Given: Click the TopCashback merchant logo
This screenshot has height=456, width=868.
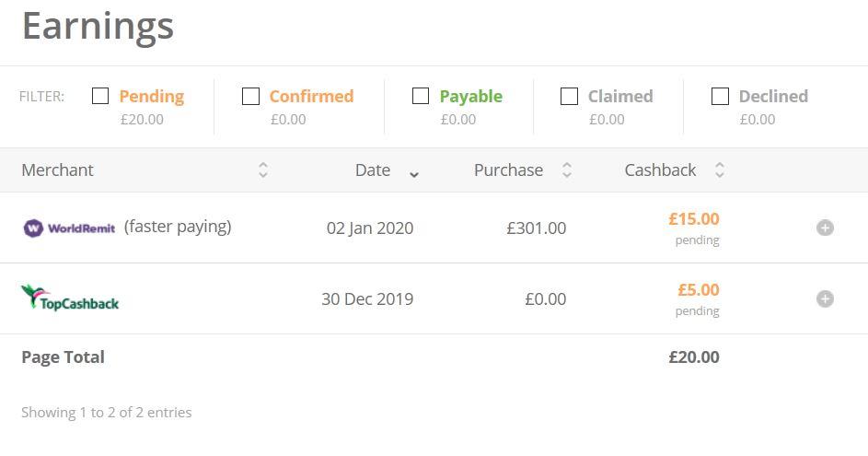Looking at the screenshot, I should [x=70, y=298].
